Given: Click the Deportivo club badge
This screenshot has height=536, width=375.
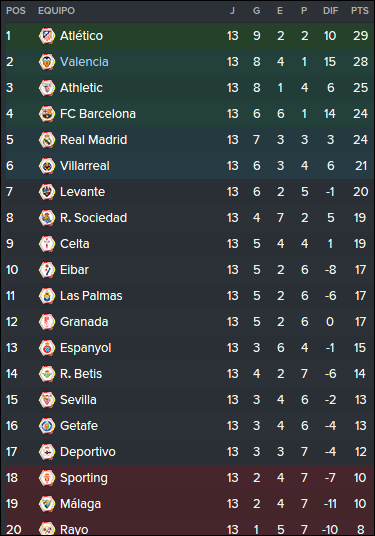Looking at the screenshot, I should coord(47,452).
